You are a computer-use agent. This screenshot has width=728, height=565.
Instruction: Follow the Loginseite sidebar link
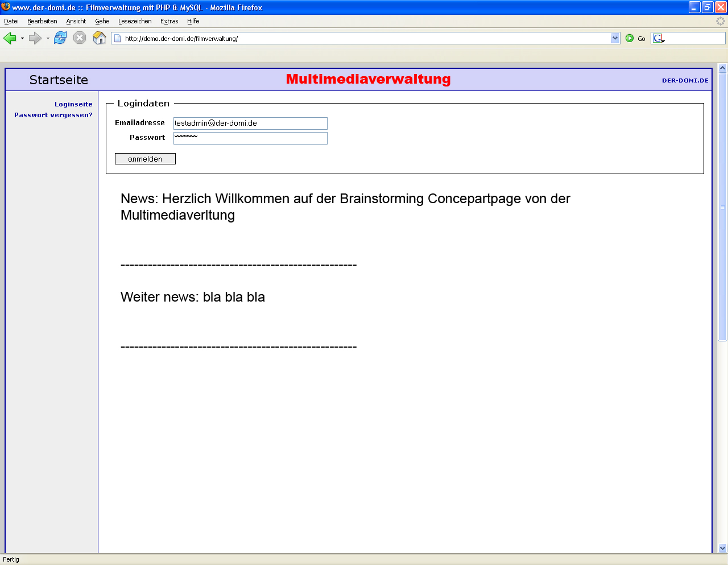coord(73,104)
